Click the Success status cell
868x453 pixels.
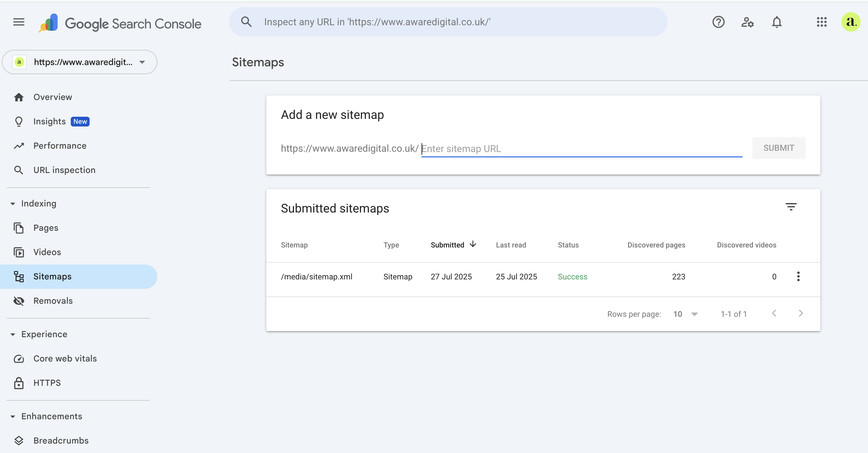572,277
